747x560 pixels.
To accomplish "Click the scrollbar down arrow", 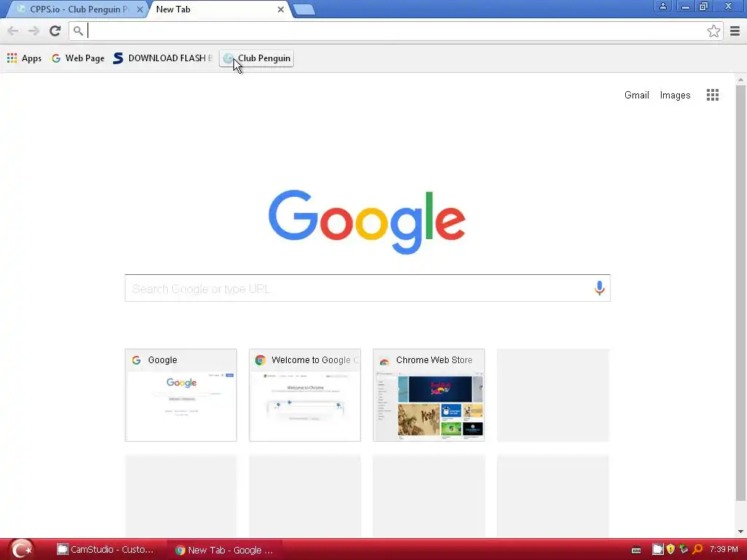I will [740, 532].
